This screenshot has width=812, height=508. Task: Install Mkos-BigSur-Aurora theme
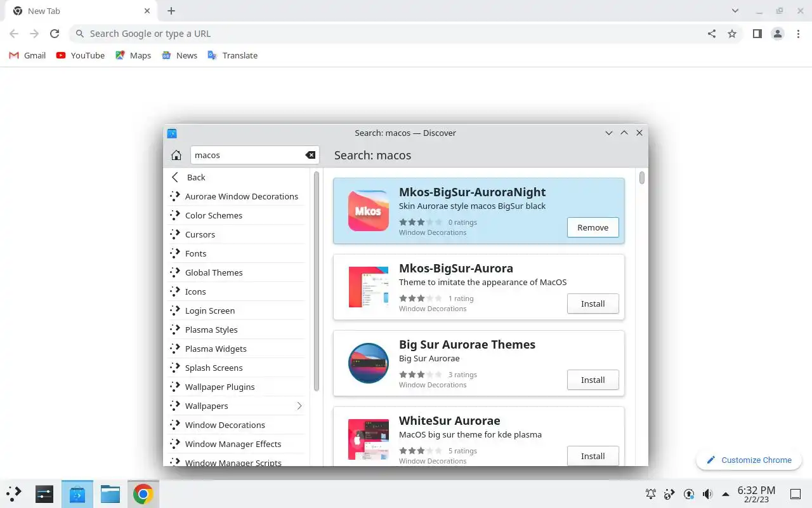click(593, 304)
